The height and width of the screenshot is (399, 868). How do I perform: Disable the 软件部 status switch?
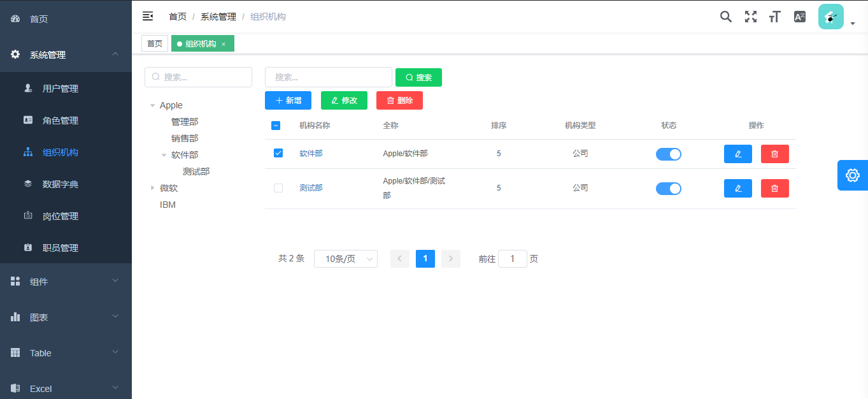point(669,154)
